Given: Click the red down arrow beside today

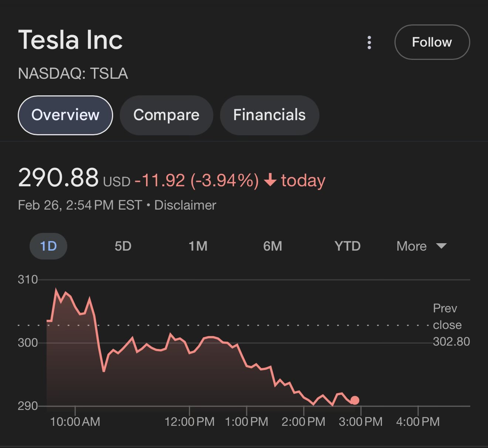Looking at the screenshot, I should click(x=270, y=180).
